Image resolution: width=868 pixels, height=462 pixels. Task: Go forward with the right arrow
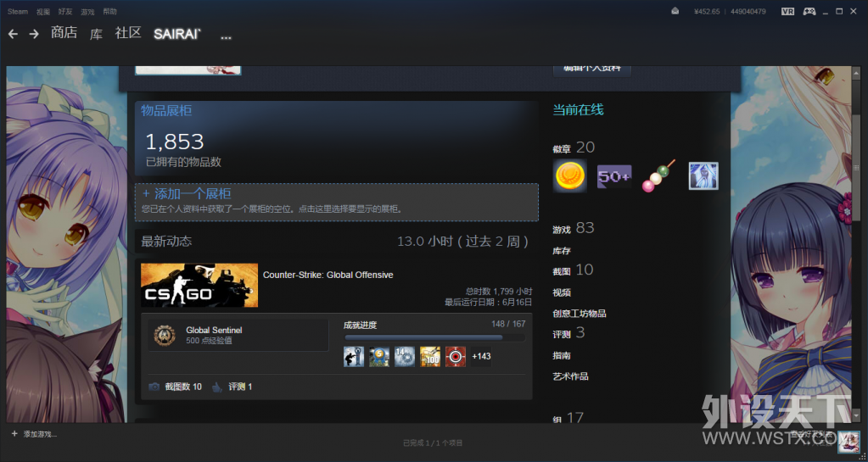(x=34, y=34)
